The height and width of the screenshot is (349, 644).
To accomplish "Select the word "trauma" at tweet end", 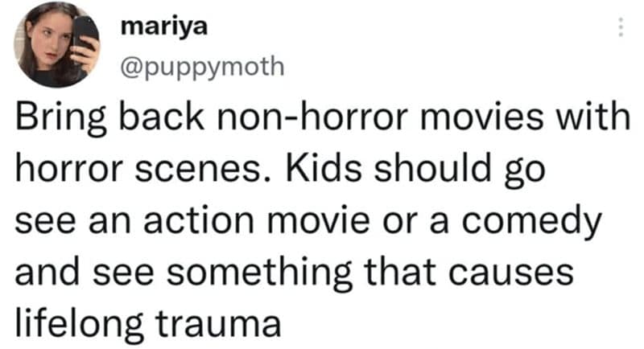I will (218, 324).
